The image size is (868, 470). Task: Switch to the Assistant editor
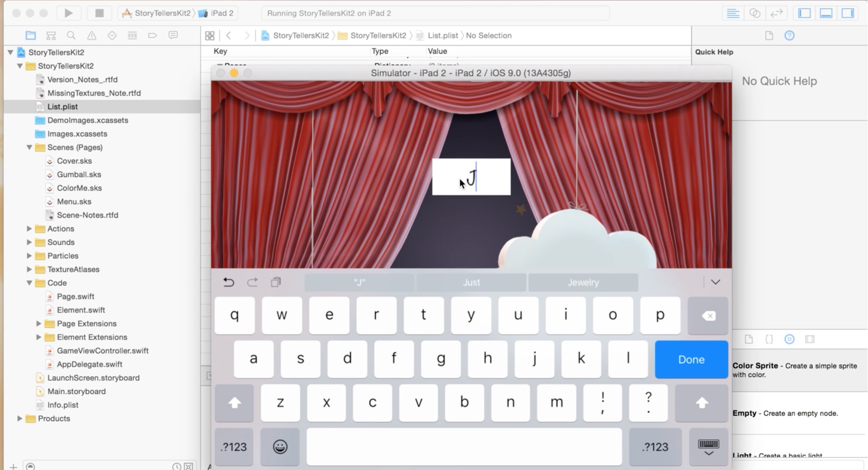click(x=755, y=13)
